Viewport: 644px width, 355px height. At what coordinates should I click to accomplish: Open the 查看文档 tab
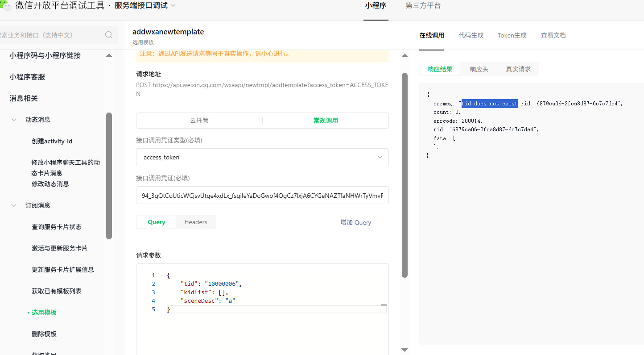[x=553, y=35]
